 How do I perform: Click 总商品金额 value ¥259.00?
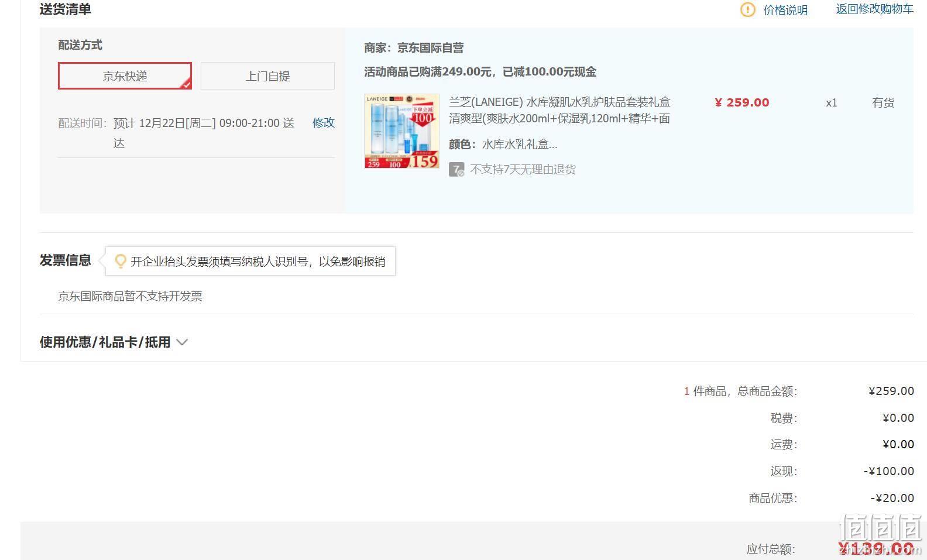(891, 391)
